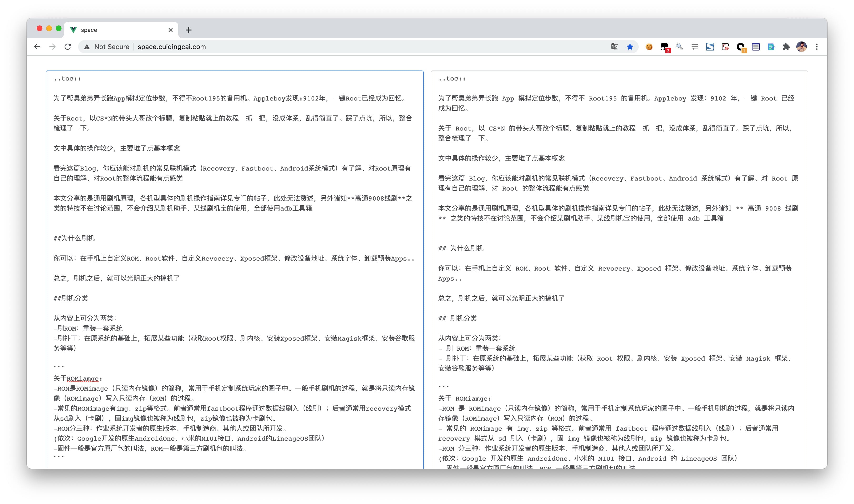Image resolution: width=854 pixels, height=504 pixels.
Task: Open the magnifying glass extension
Action: point(679,47)
